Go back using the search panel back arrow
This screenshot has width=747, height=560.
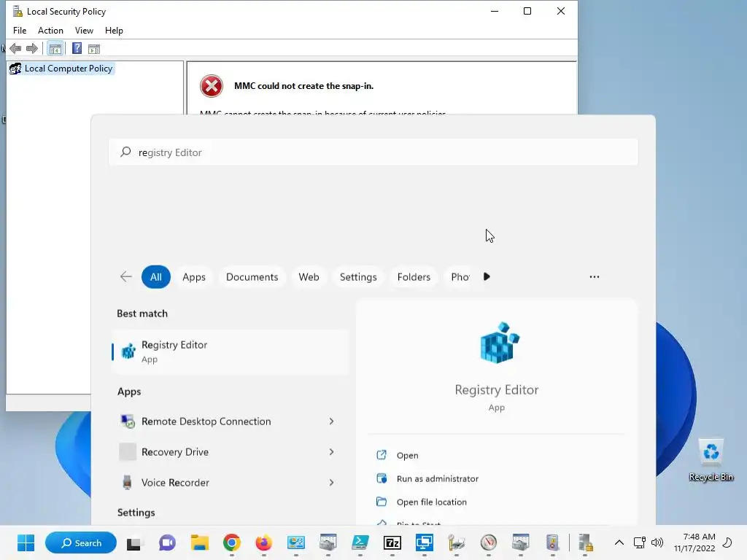(x=125, y=276)
